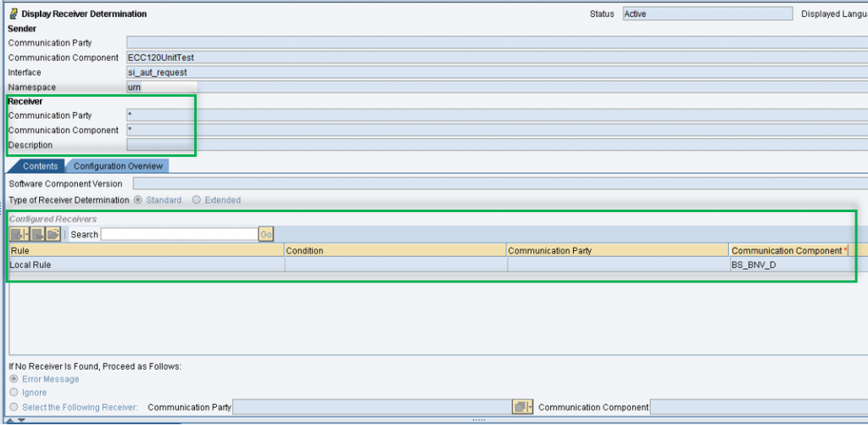Click the collapse arrows at bottom-left corner
Viewport: 868px width, 425px height.
(15, 421)
